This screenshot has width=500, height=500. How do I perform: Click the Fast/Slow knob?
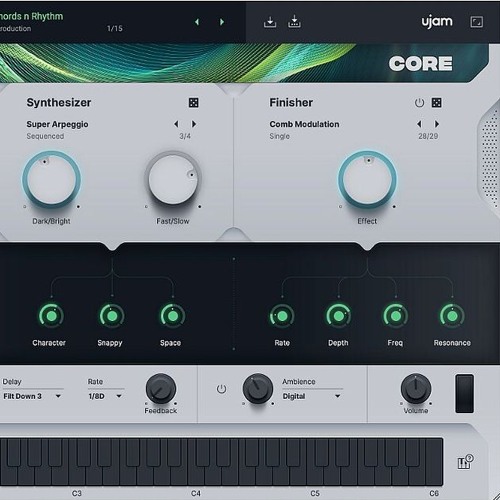(173, 179)
